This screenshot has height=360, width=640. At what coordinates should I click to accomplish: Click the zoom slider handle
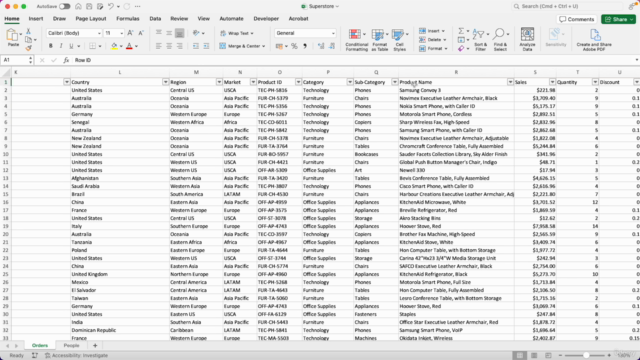tap(586, 356)
